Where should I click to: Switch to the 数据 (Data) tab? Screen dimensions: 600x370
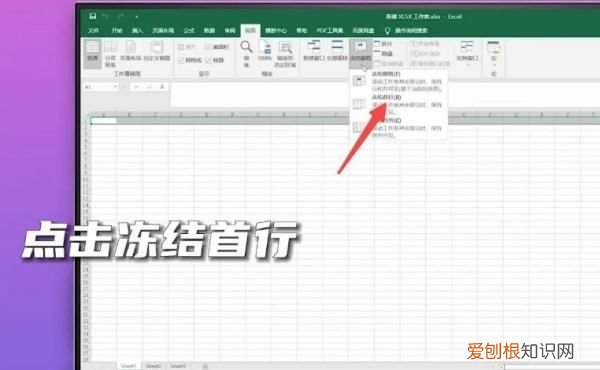point(209,30)
